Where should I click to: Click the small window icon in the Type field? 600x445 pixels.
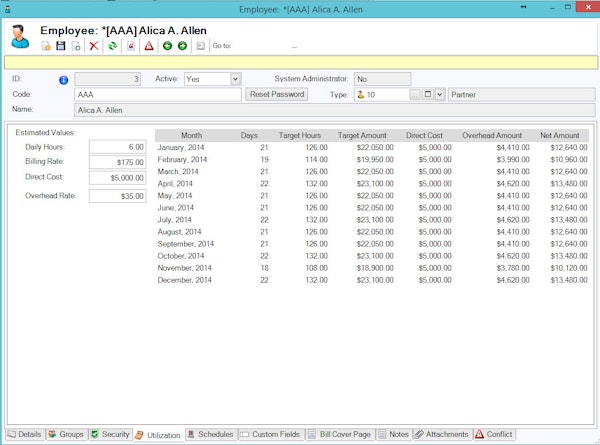click(x=428, y=94)
